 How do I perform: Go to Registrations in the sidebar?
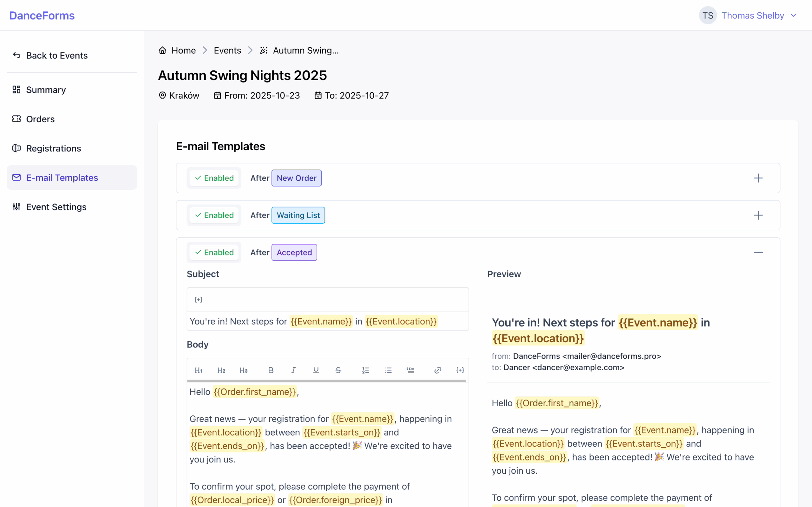(x=53, y=148)
